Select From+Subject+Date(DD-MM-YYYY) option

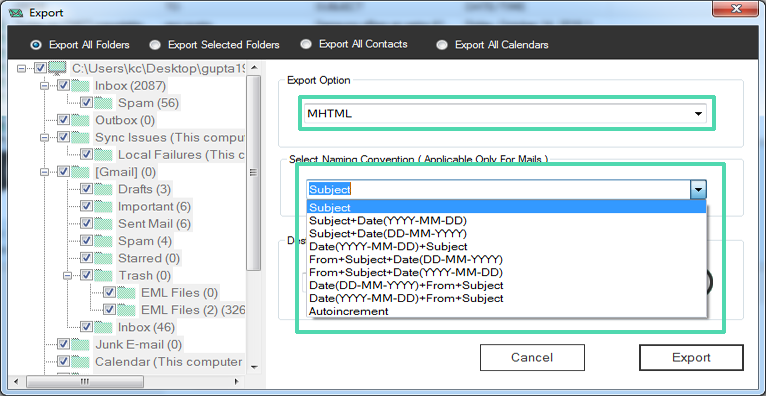pos(506,259)
